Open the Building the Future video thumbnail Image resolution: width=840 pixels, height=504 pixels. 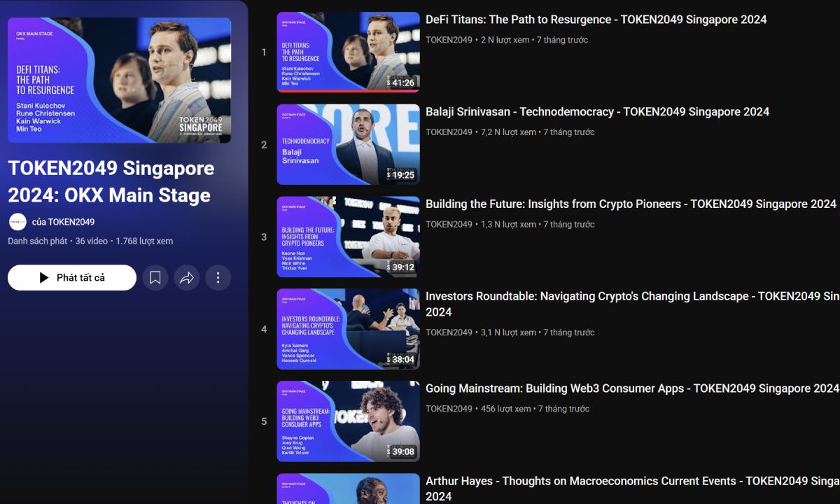pyautogui.click(x=348, y=237)
